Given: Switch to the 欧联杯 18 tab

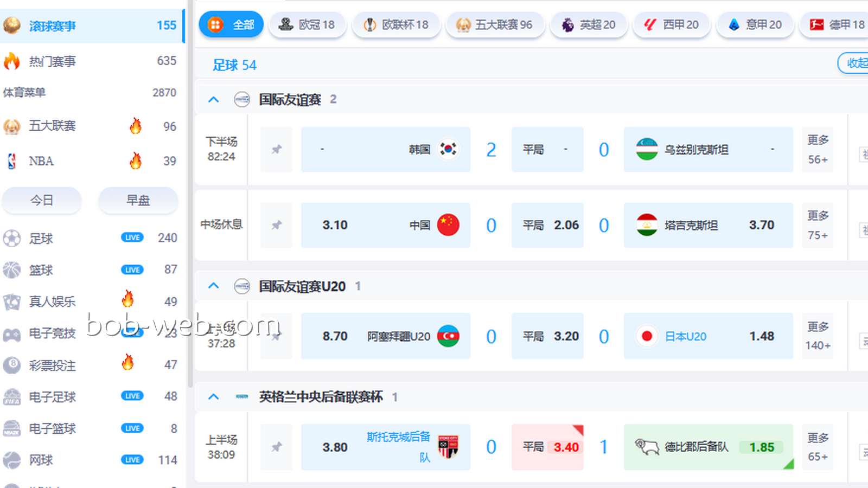Looking at the screenshot, I should pyautogui.click(x=396, y=24).
